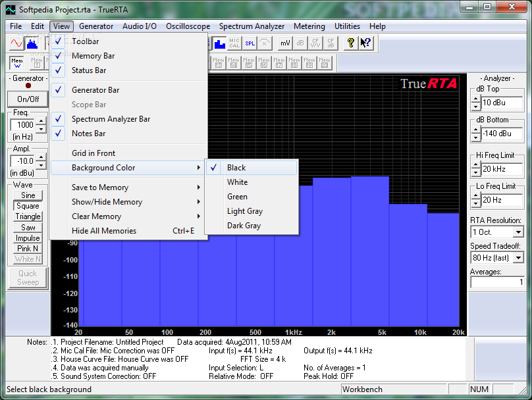The width and height of the screenshot is (532, 400).
Task: Open the MIC CAL toolbar icon
Action: (234, 43)
